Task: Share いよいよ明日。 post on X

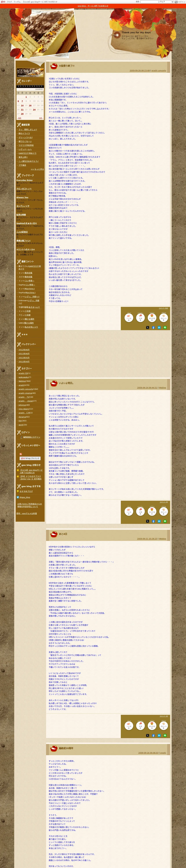Action: 147,521
